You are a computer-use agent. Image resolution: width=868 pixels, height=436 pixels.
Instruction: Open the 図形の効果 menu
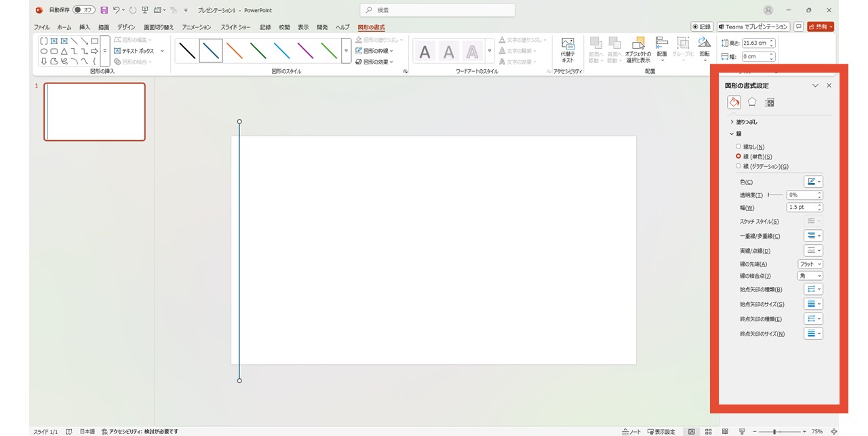point(375,62)
